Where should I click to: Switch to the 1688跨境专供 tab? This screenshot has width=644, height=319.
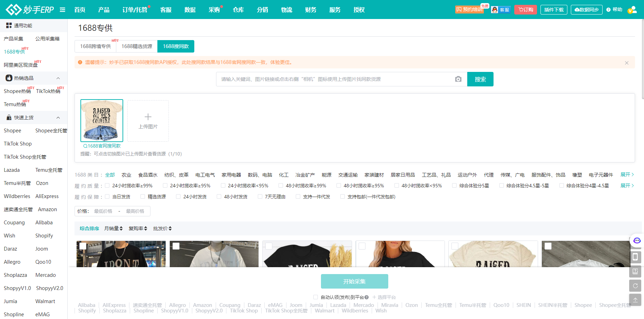point(95,46)
